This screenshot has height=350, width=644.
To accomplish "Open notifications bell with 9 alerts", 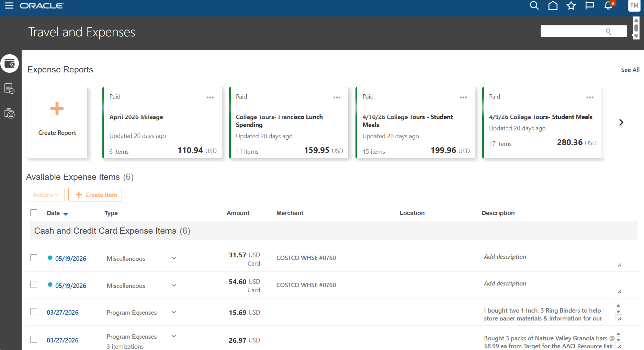I will (608, 5).
